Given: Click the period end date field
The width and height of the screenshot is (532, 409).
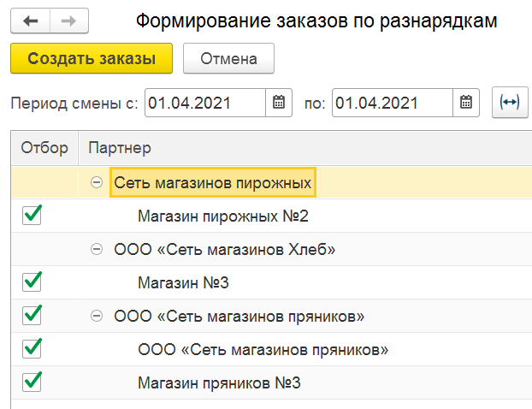Looking at the screenshot, I should pos(392,103).
